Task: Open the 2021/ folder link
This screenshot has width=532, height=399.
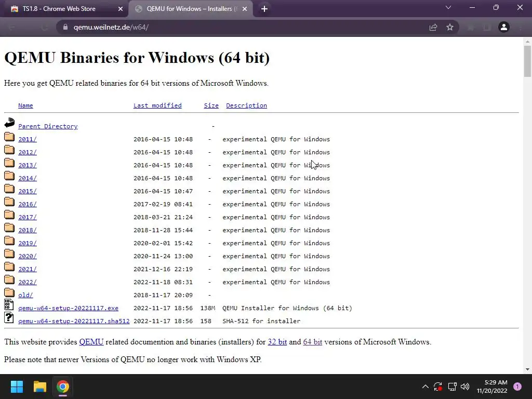Action: pos(28,269)
